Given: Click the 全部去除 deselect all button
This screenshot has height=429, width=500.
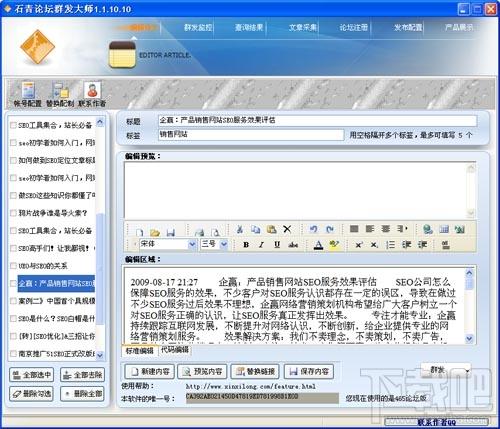Looking at the screenshot, I should pos(82,375).
